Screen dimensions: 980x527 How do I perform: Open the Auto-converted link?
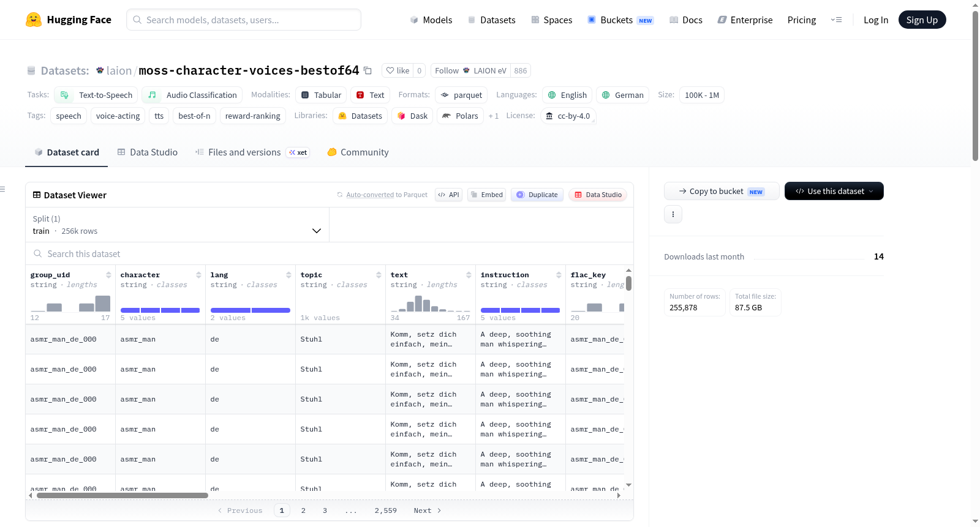[x=370, y=195]
